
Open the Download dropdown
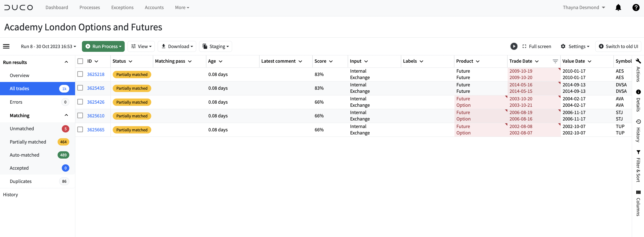(x=177, y=46)
